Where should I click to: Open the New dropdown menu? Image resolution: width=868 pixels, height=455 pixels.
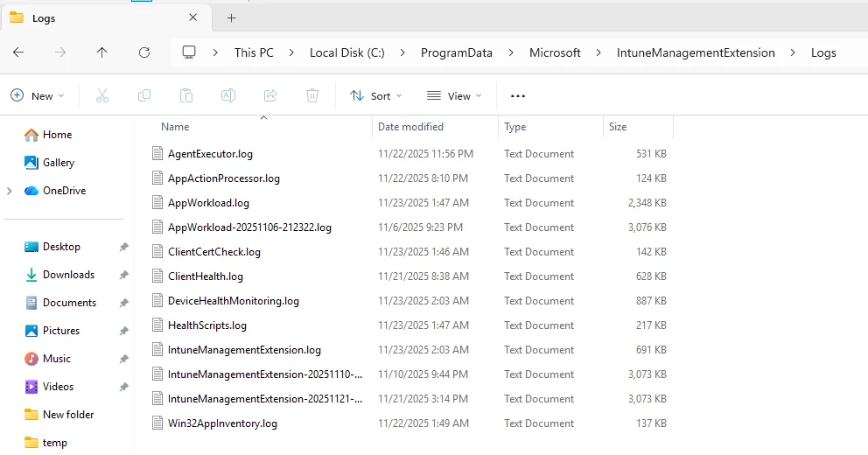point(38,95)
